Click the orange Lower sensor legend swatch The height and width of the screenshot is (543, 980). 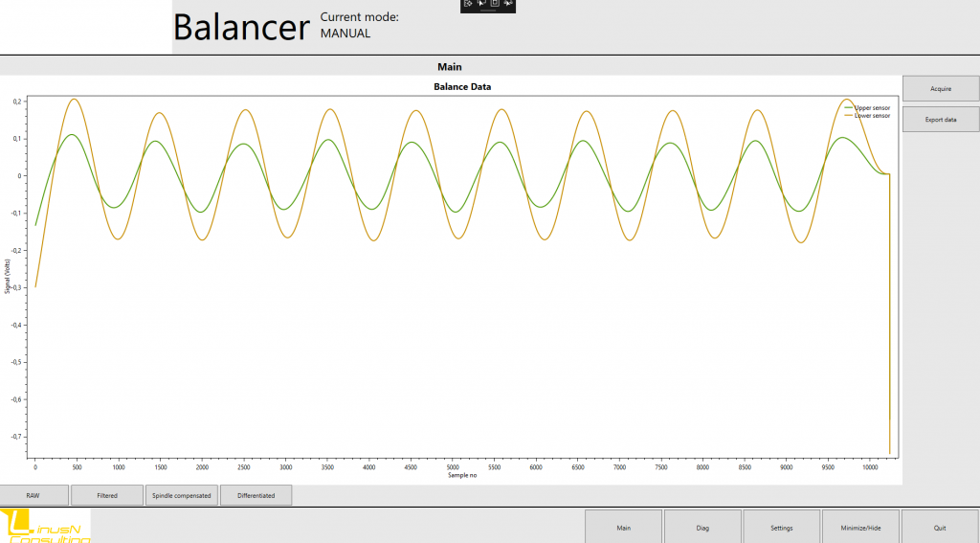pyautogui.click(x=848, y=116)
